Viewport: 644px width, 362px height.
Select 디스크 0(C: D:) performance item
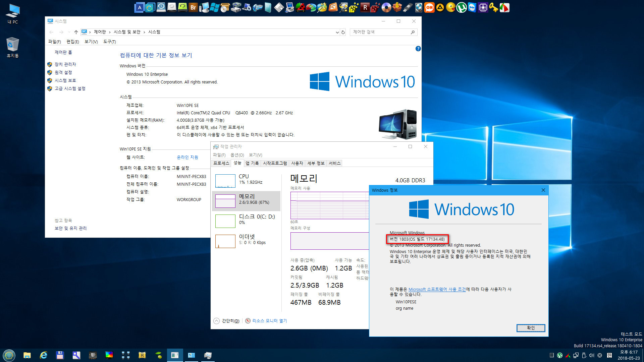[246, 221]
